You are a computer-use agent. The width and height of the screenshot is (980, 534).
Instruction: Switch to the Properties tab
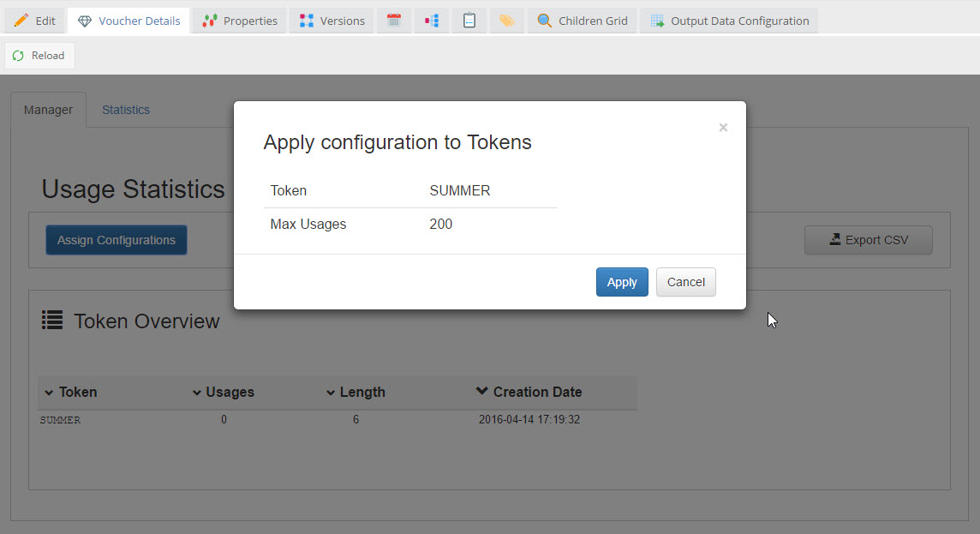click(x=240, y=21)
